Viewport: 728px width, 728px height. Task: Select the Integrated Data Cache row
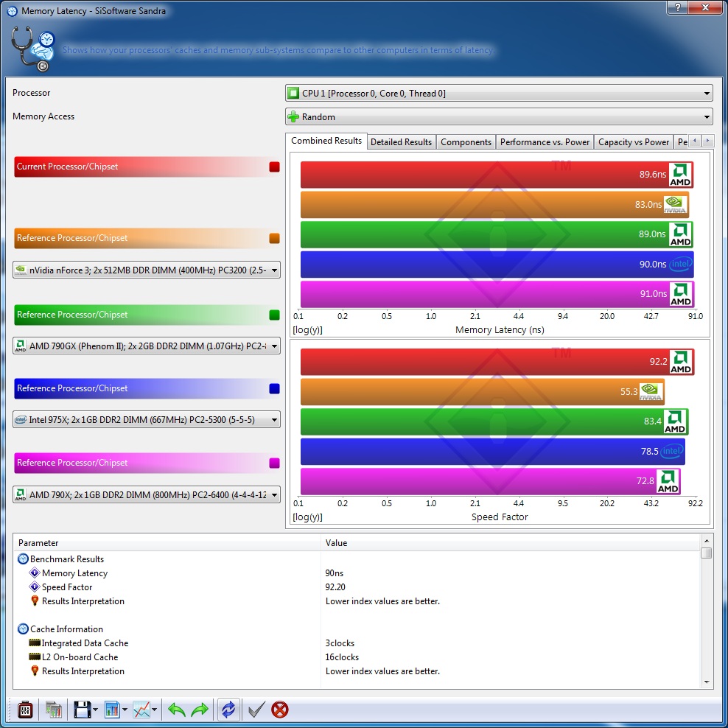(x=357, y=643)
